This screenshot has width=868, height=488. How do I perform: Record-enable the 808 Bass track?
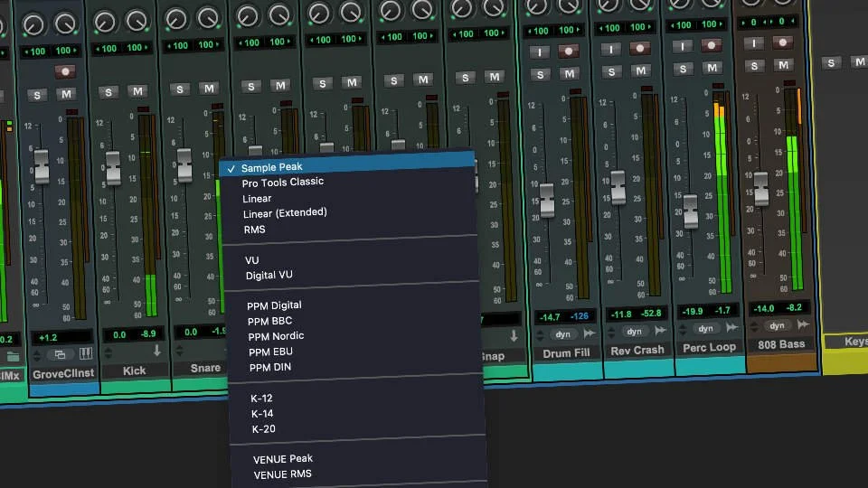(782, 42)
